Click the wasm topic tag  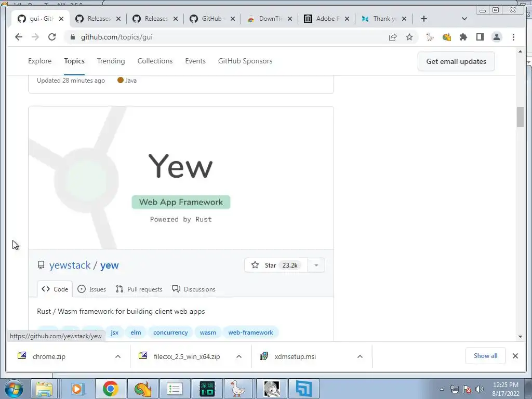[x=208, y=332]
